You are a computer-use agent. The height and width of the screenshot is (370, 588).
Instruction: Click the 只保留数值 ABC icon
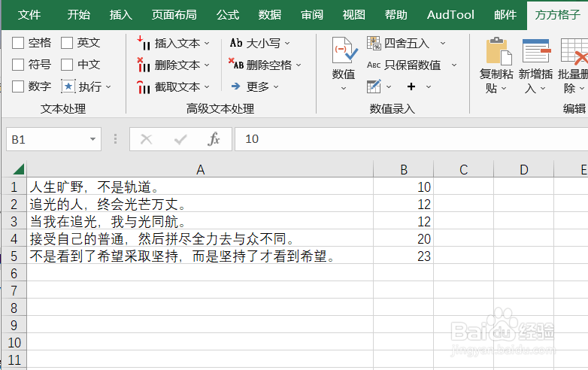point(374,65)
